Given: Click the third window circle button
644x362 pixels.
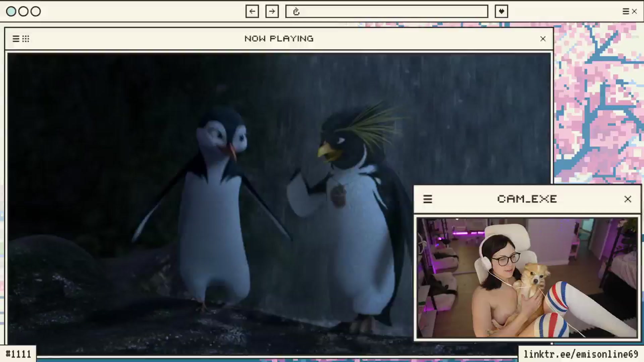Looking at the screenshot, I should [36, 11].
